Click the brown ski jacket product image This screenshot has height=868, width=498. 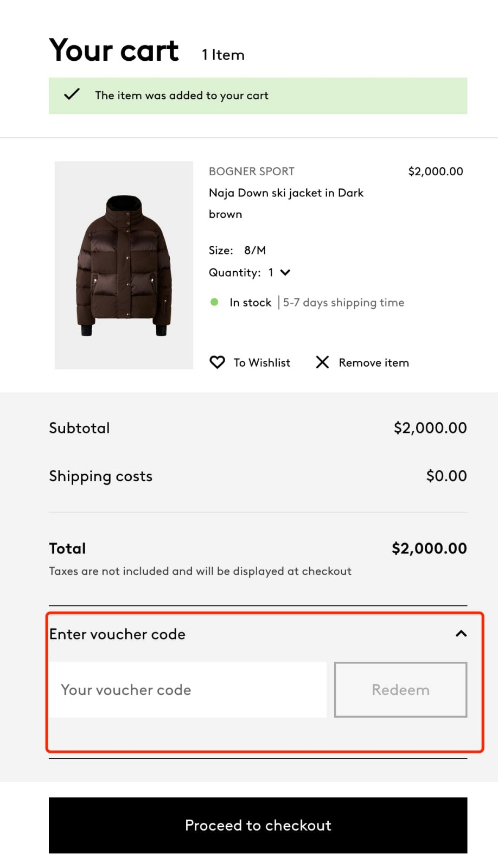(124, 265)
